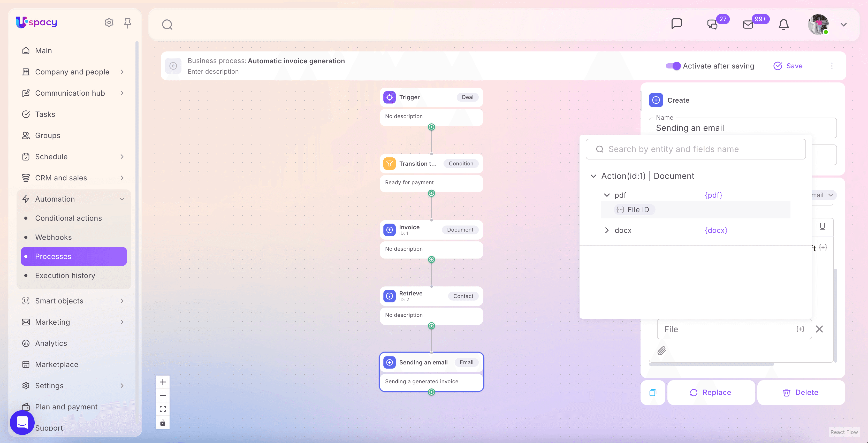868x443 pixels.
Task: Click Search by entity and fields name field
Action: coord(696,149)
